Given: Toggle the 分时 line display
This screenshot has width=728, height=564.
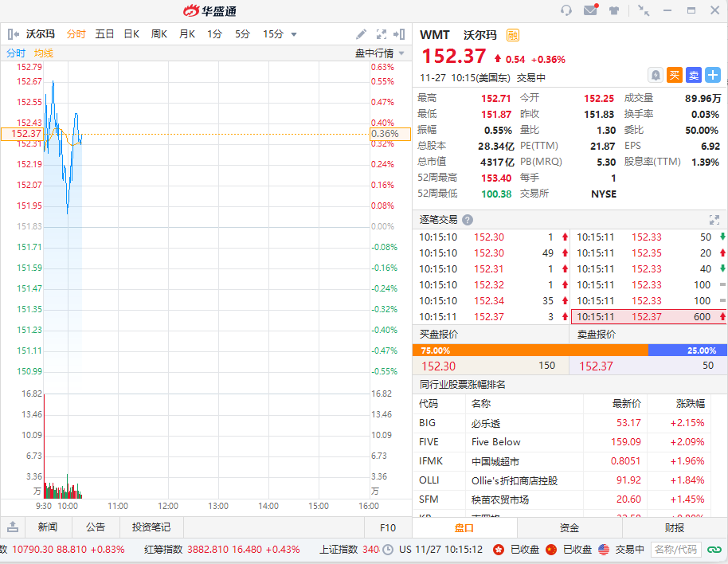Looking at the screenshot, I should [x=16, y=53].
